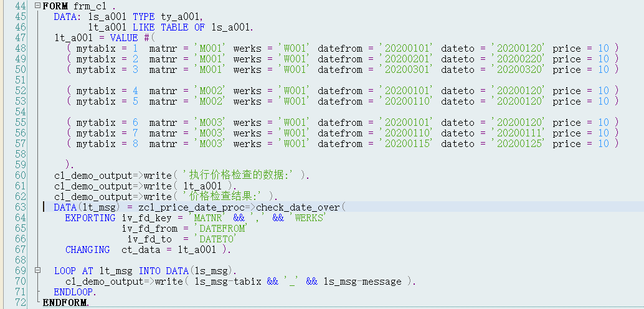
Task: Click the date literal '20200115'
Action: 406,144
